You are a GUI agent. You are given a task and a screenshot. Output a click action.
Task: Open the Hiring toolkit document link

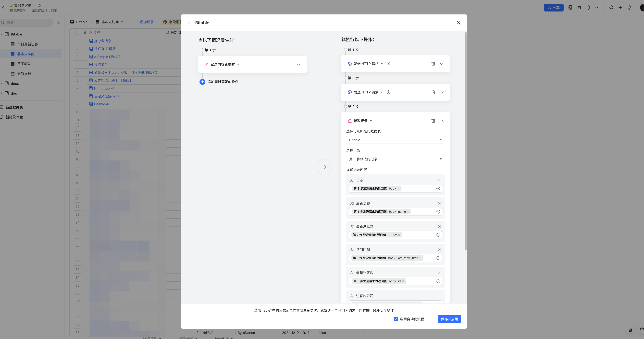click(104, 88)
